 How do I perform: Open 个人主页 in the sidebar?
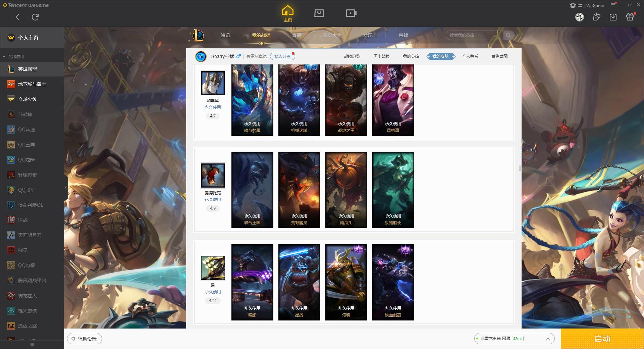click(x=32, y=38)
